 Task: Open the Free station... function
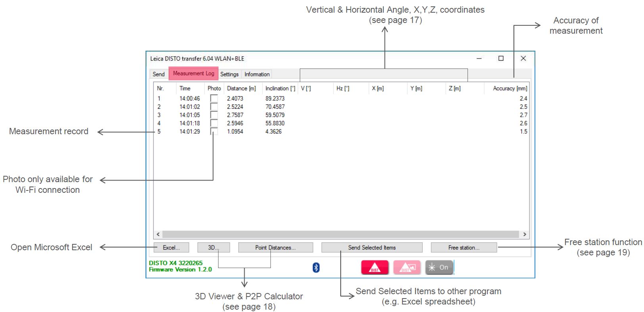(x=464, y=247)
